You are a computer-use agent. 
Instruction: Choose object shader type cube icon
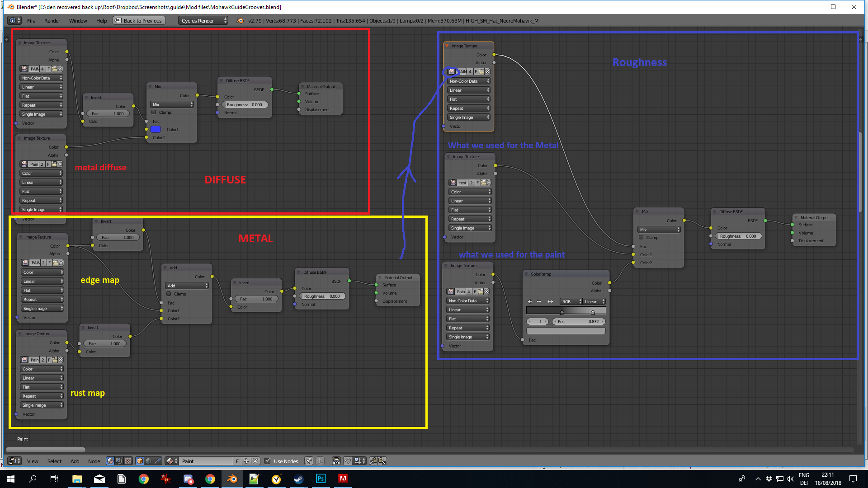pos(140,461)
